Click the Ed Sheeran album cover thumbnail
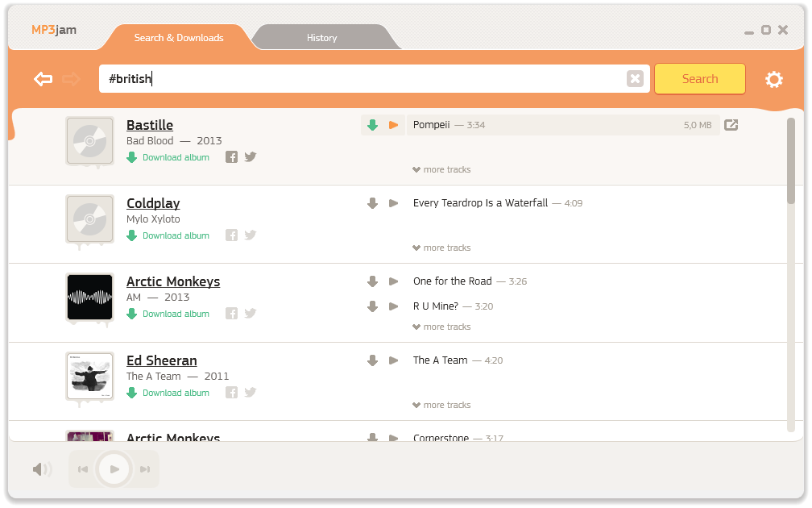The height and width of the screenshot is (508, 812). point(89,376)
